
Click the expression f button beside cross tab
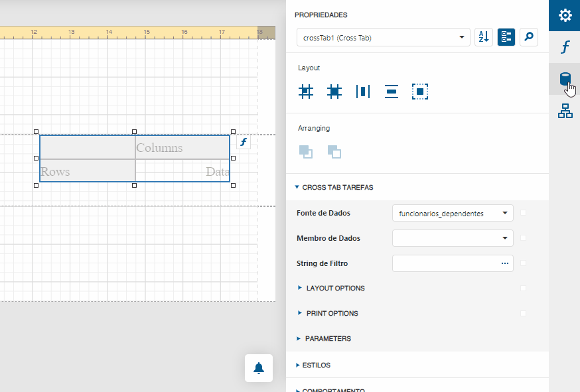pos(244,142)
